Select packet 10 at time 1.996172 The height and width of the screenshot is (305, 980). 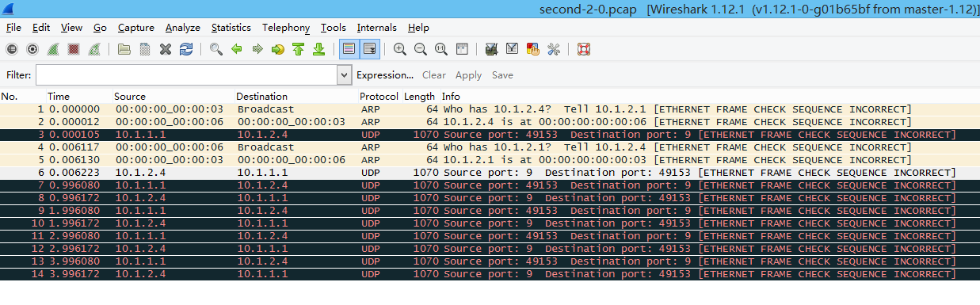(490, 223)
